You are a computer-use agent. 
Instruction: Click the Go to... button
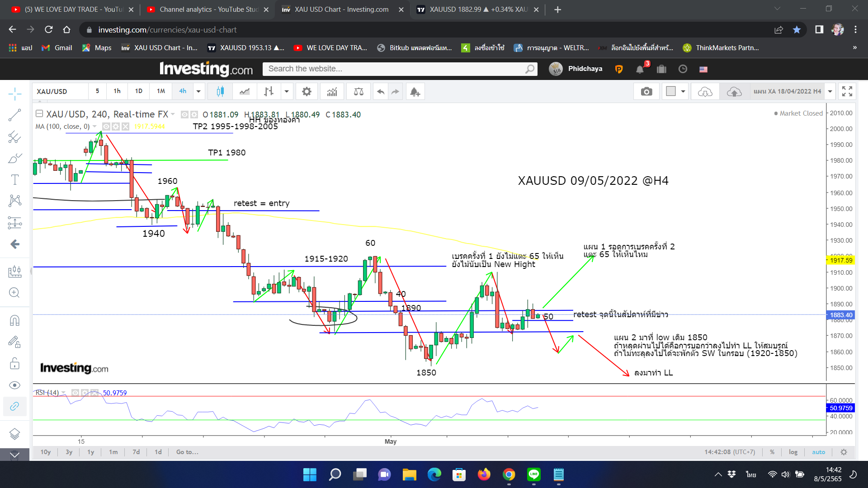(x=187, y=452)
